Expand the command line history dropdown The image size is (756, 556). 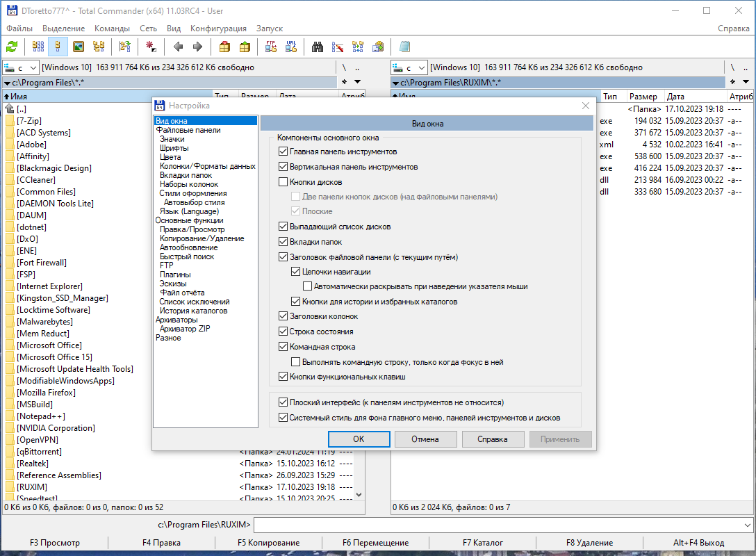point(748,525)
